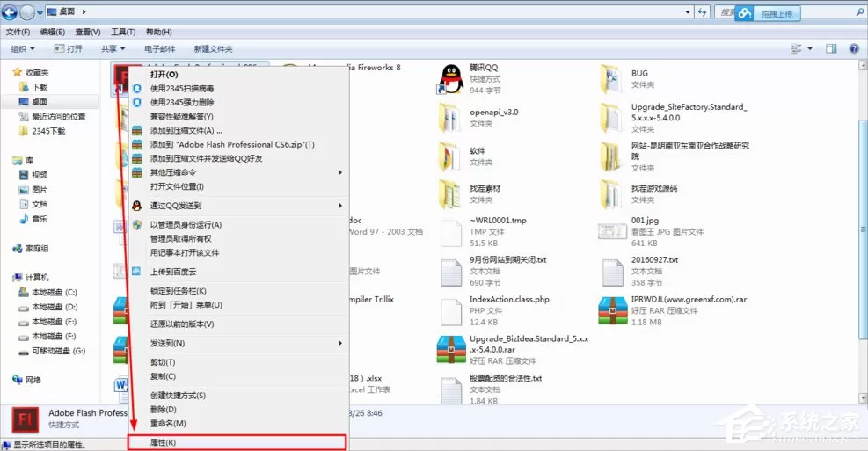Open the 工具(T) menu
Viewport: 868px width, 451px height.
pos(123,33)
